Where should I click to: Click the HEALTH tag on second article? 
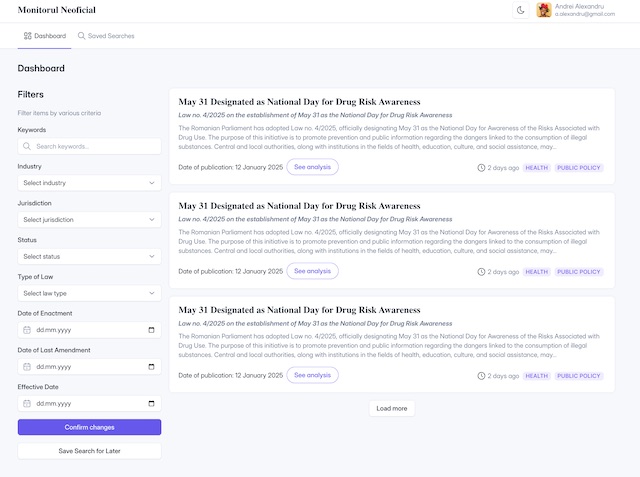tap(537, 272)
